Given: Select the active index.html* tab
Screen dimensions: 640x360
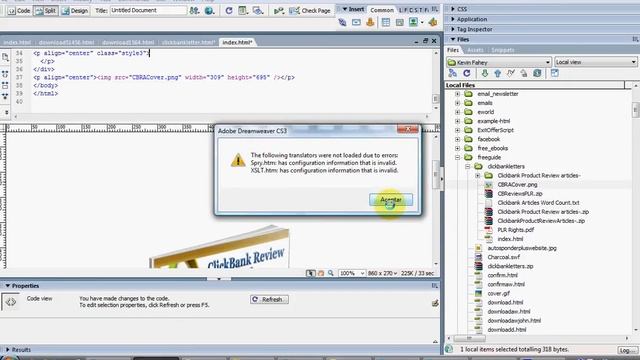Looking at the screenshot, I should [237, 42].
